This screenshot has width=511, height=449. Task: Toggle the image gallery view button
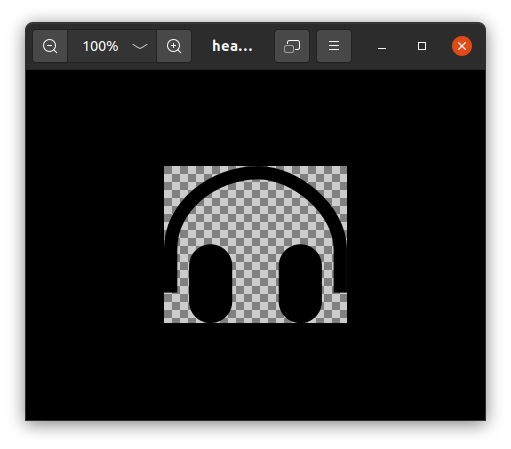click(x=292, y=46)
